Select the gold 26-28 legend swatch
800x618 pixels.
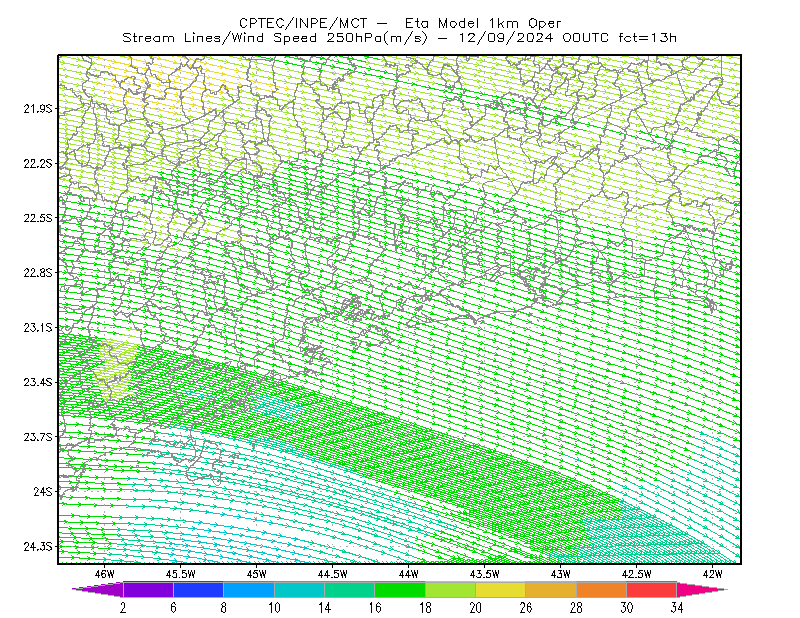tap(551, 589)
